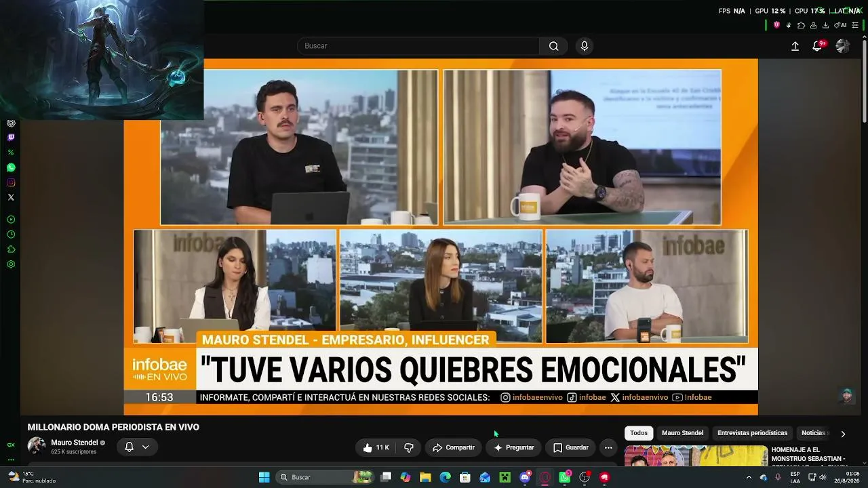
Task: Click the 625 K suscriptores text
Action: [x=73, y=452]
